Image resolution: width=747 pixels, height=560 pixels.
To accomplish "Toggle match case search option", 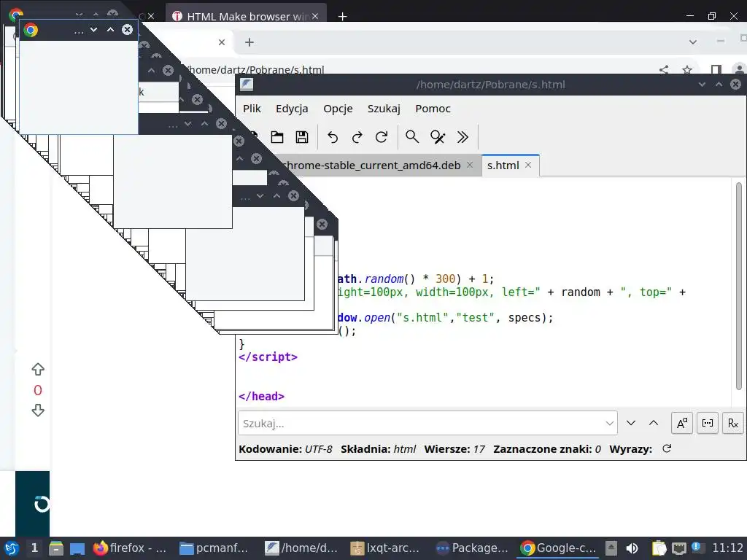I will (682, 423).
